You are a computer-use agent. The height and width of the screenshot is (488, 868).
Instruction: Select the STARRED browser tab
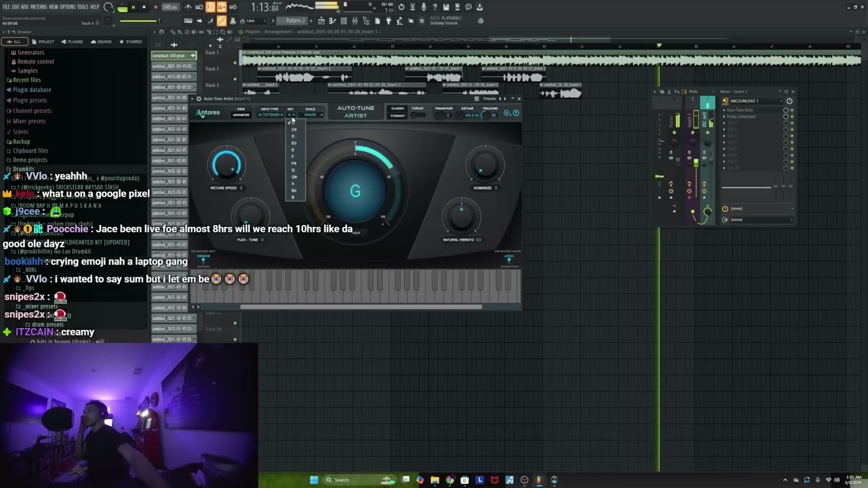pyautogui.click(x=132, y=41)
